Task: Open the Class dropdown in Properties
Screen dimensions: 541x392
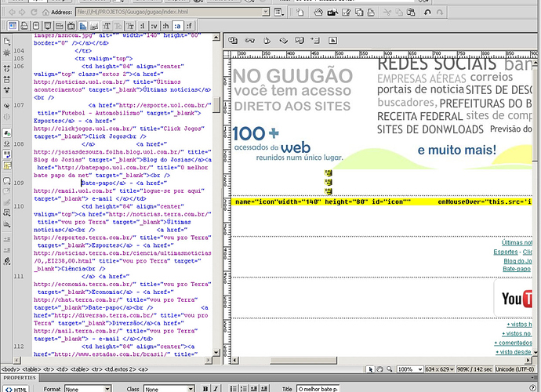Action: pyautogui.click(x=169, y=389)
